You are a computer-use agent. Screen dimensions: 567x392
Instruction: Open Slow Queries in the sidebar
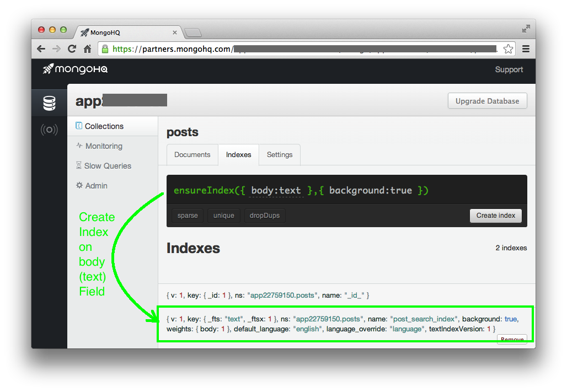(113, 166)
